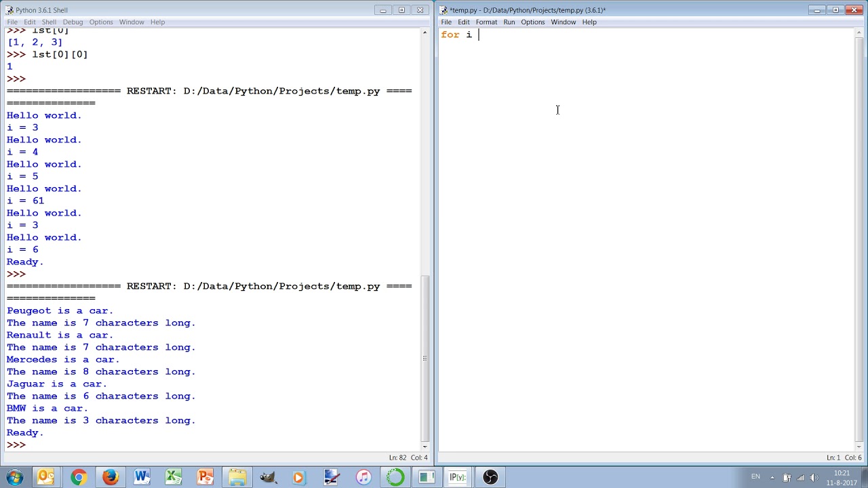This screenshot has width=868, height=488.
Task: Launch GIMP from the taskbar
Action: [269, 477]
